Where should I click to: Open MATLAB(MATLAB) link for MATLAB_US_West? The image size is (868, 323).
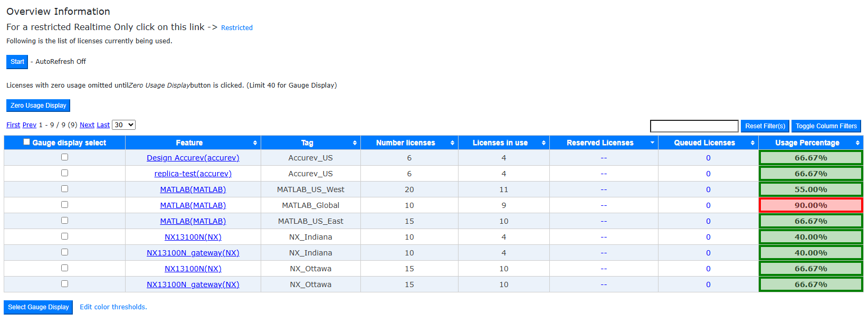coord(193,189)
